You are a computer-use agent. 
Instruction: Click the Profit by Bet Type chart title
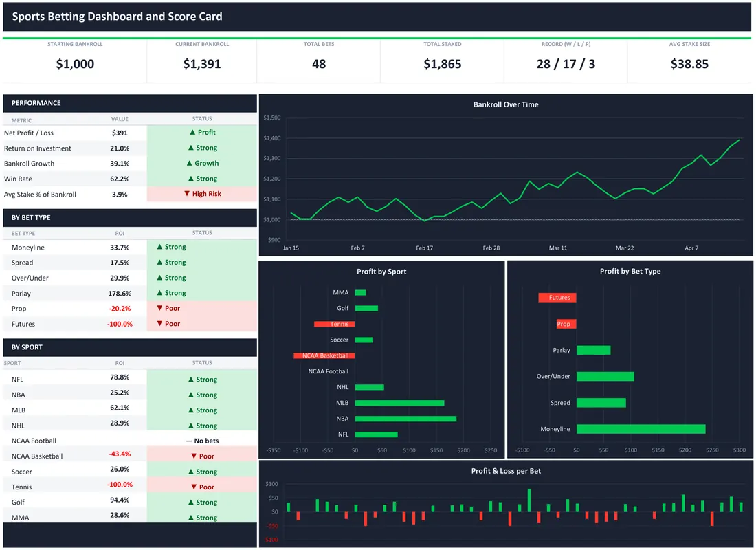tap(630, 271)
